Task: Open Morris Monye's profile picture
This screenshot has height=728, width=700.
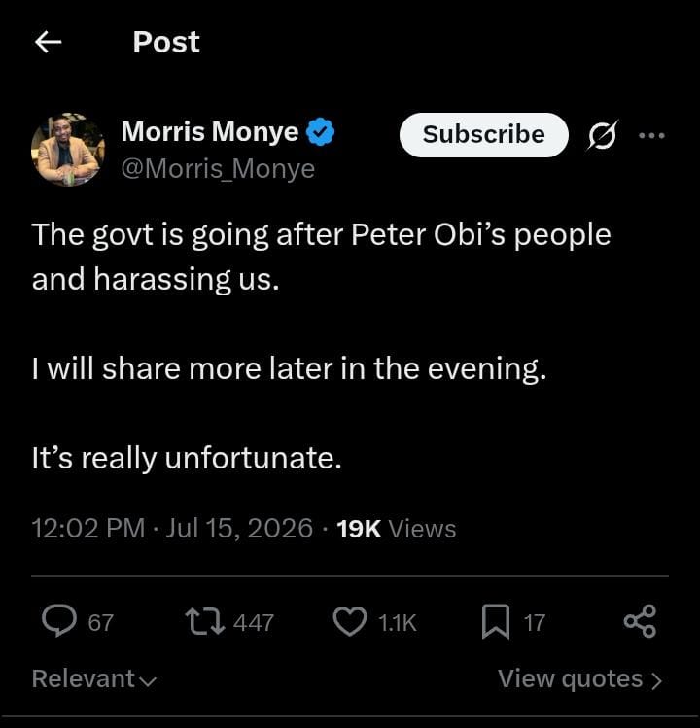Action: click(68, 150)
